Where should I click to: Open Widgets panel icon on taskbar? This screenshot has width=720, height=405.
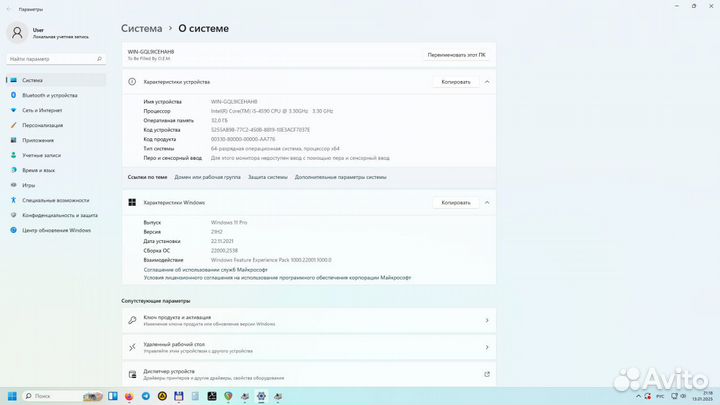click(x=112, y=396)
